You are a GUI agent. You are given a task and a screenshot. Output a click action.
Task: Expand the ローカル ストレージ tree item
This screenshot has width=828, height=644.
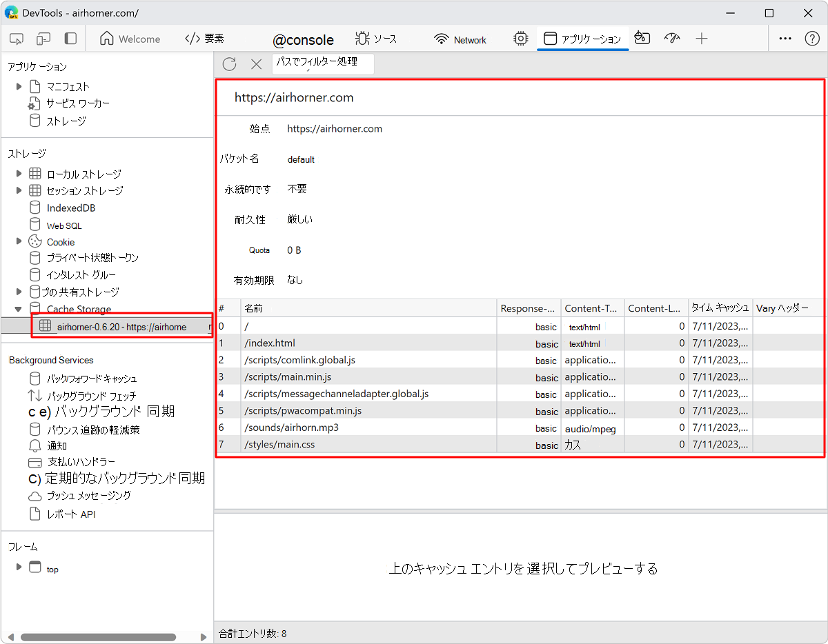(x=19, y=173)
